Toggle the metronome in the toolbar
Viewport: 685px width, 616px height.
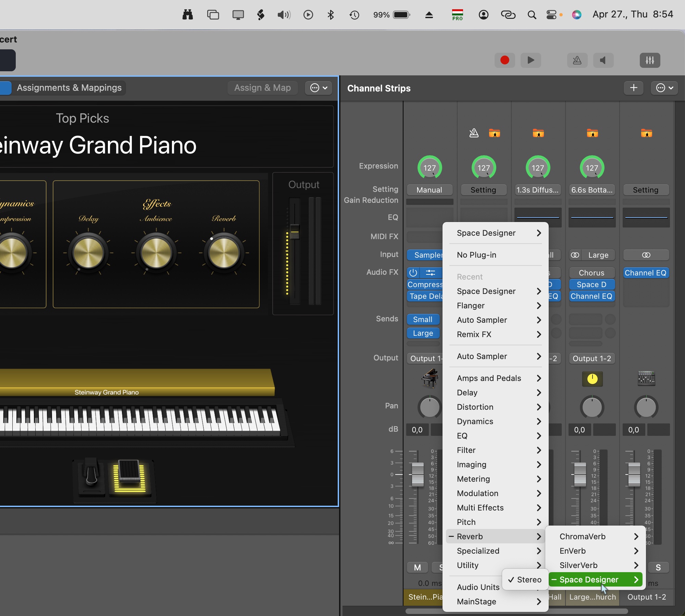tap(577, 60)
